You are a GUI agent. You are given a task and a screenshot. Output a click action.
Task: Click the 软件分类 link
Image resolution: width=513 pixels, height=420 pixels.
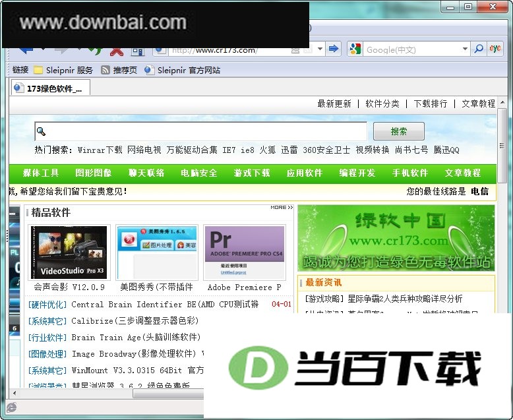tap(382, 104)
